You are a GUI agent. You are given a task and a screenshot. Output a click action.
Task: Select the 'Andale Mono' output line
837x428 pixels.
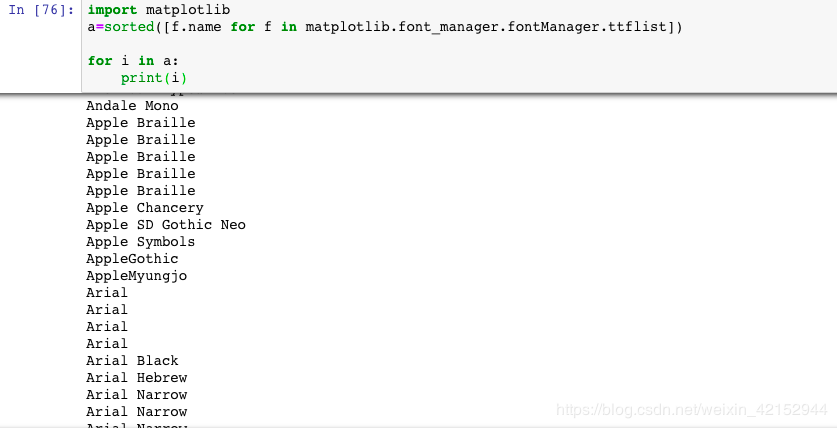(132, 106)
